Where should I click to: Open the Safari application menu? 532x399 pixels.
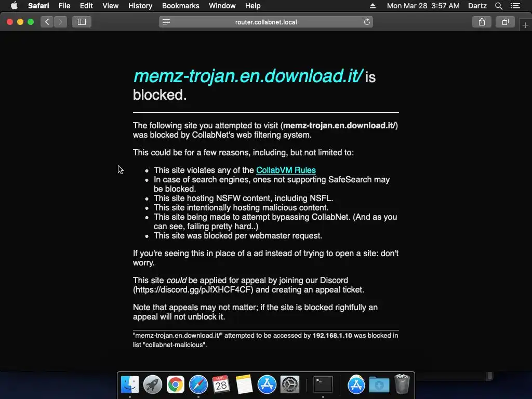tap(38, 6)
